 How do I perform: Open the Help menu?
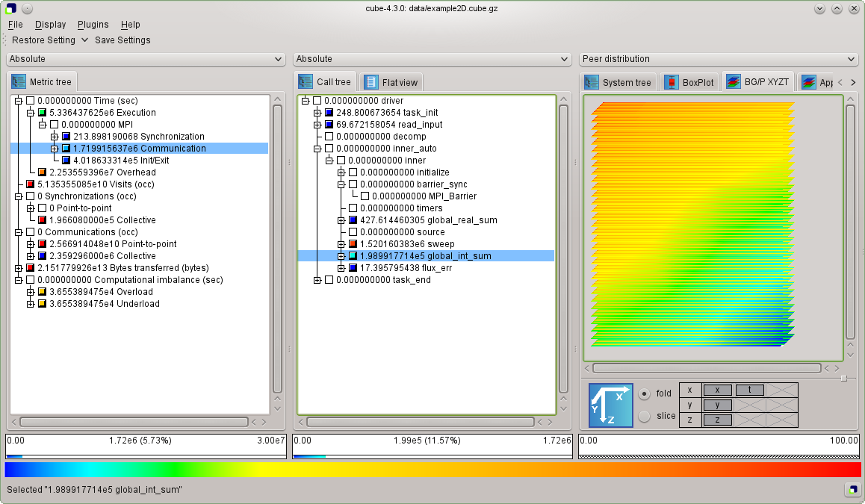130,24
